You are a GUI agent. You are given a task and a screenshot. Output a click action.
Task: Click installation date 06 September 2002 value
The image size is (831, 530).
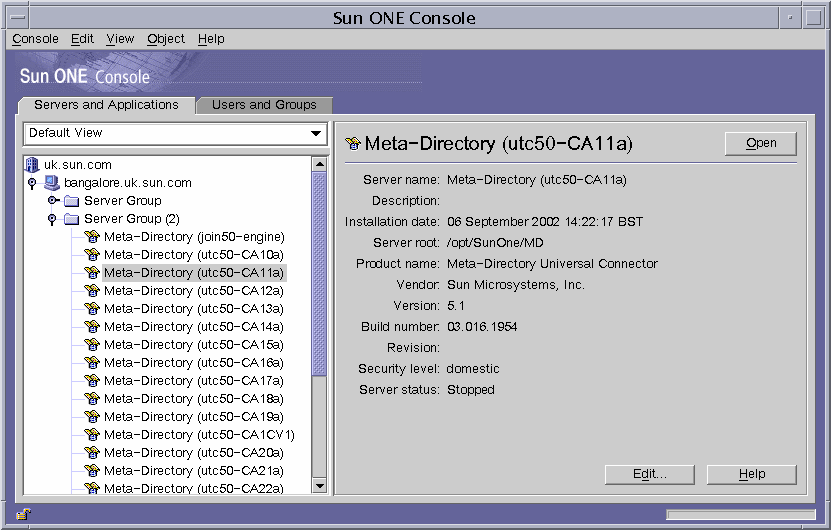coord(545,222)
